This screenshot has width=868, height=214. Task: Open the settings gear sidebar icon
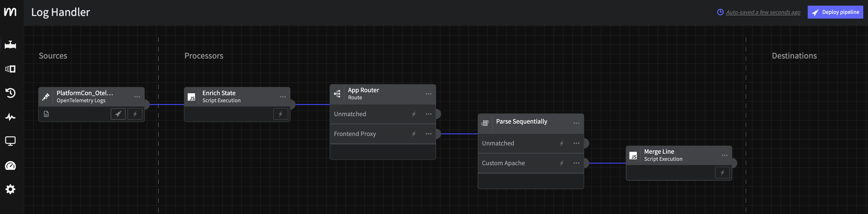(10, 189)
